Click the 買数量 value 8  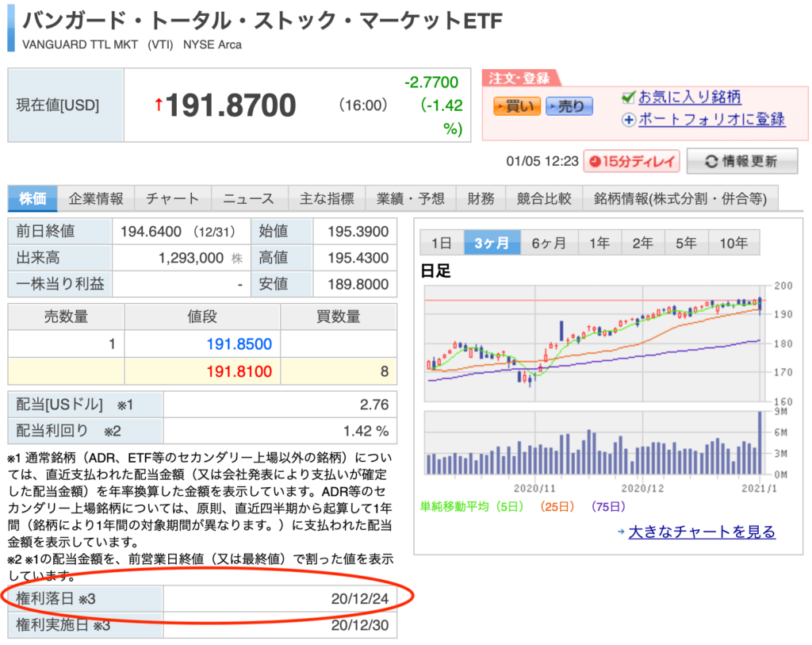click(x=385, y=371)
